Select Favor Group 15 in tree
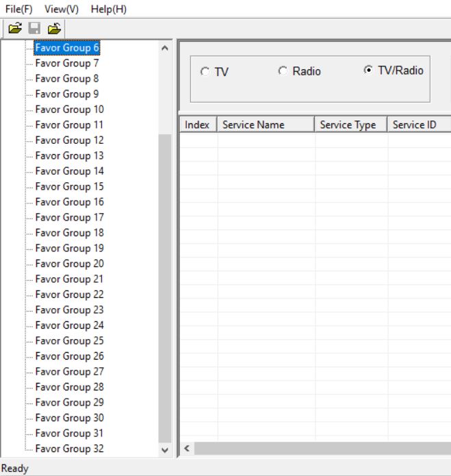The width and height of the screenshot is (451, 476). [69, 186]
